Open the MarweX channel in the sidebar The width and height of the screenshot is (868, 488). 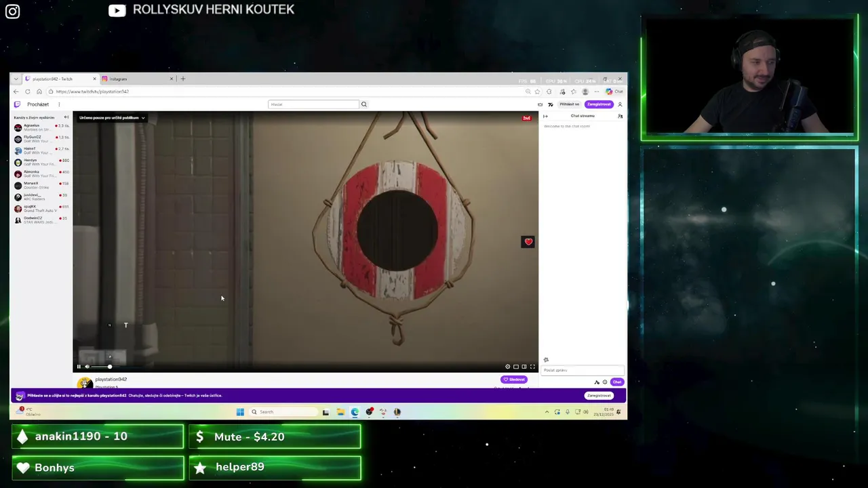point(41,185)
